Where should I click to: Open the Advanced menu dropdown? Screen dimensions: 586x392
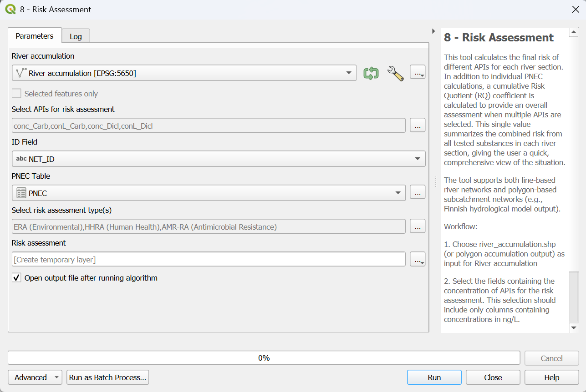pyautogui.click(x=35, y=377)
